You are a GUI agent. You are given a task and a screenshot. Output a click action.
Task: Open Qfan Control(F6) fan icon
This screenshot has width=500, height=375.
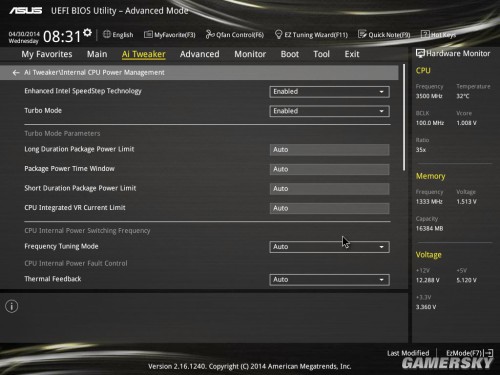coord(210,34)
